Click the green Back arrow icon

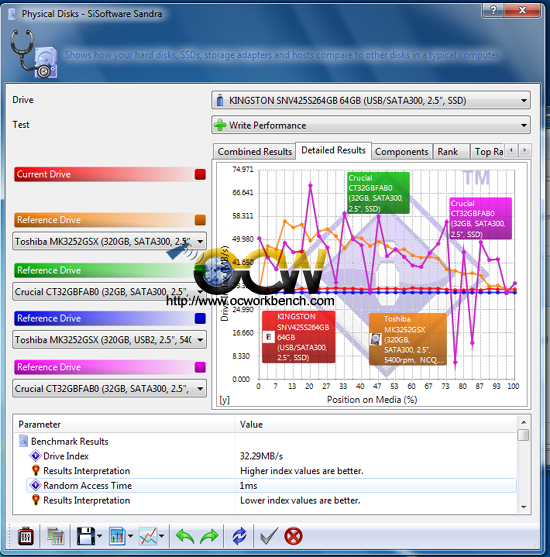(185, 536)
